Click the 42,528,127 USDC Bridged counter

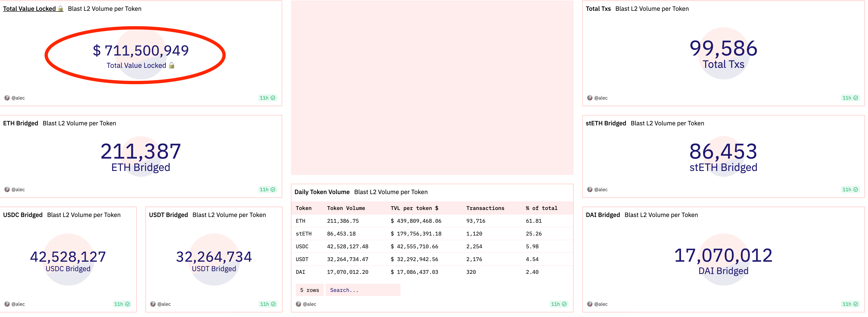pyautogui.click(x=68, y=257)
